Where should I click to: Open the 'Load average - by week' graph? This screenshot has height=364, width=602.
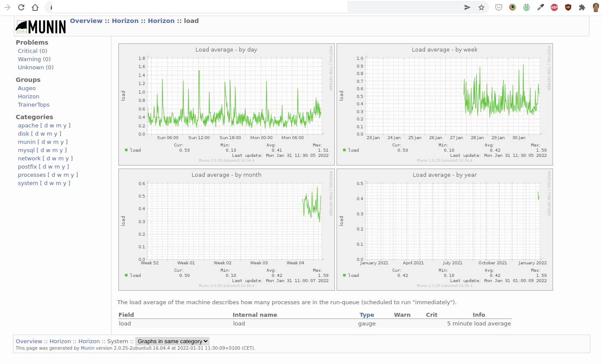[x=445, y=104]
